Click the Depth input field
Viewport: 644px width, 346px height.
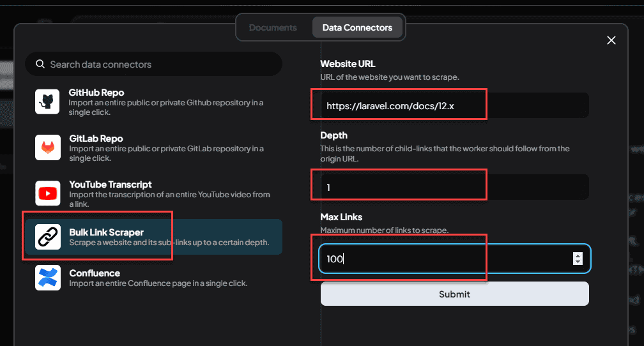tap(455, 187)
